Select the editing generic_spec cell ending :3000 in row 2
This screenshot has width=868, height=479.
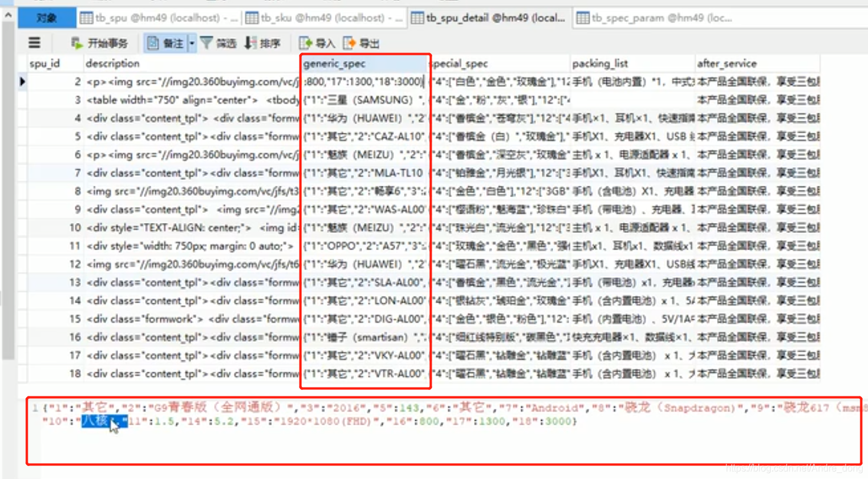coord(364,81)
